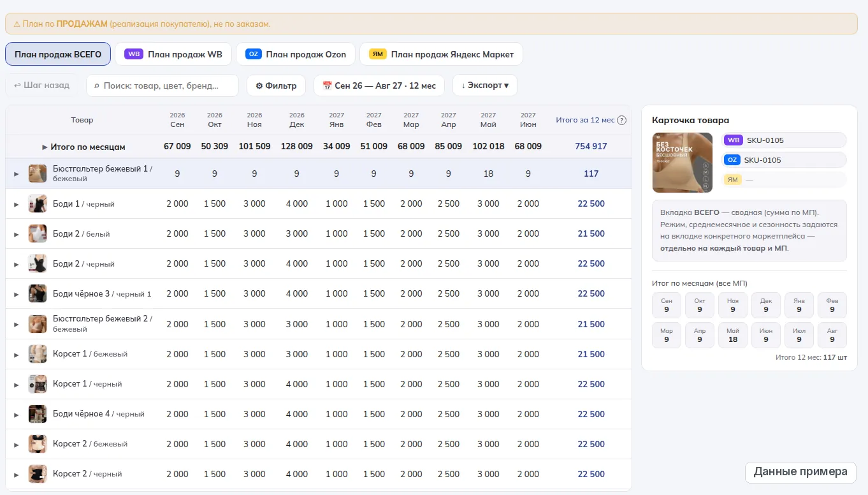The image size is (868, 495).
Task: Switch to План продаж Яндекс Маркет tab
Action: pos(442,54)
